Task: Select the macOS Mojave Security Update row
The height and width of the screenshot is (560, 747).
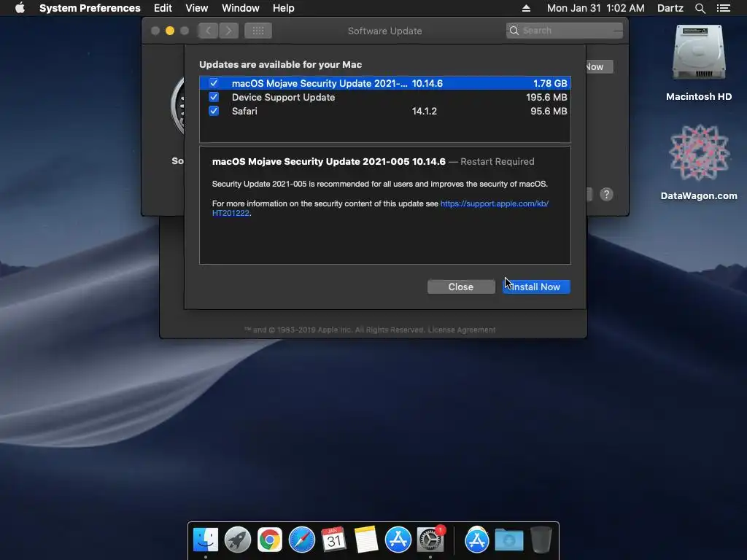Action: (385, 83)
